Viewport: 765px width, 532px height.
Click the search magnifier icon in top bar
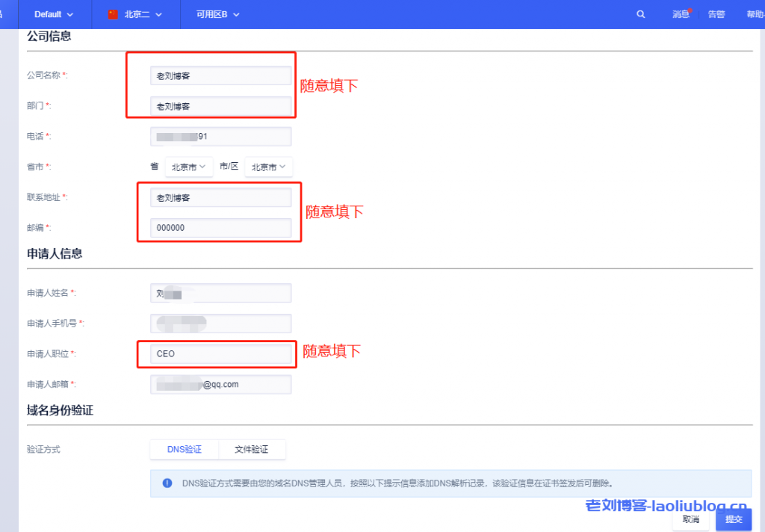[640, 14]
